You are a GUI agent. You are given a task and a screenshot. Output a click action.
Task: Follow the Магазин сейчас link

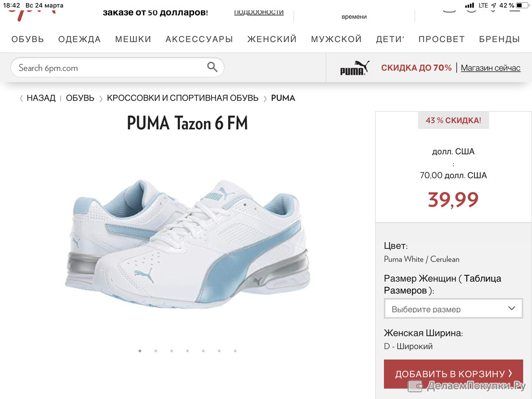[x=491, y=68]
